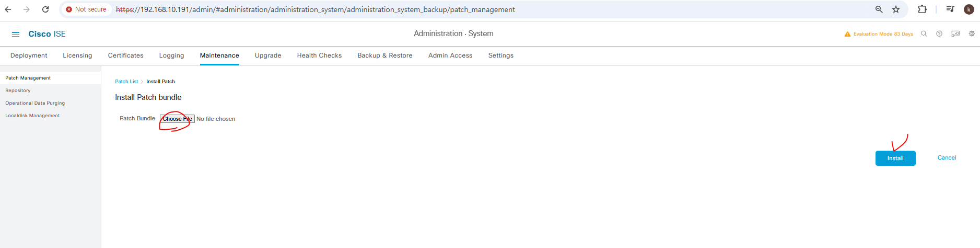Open the Upgrade tab

268,55
